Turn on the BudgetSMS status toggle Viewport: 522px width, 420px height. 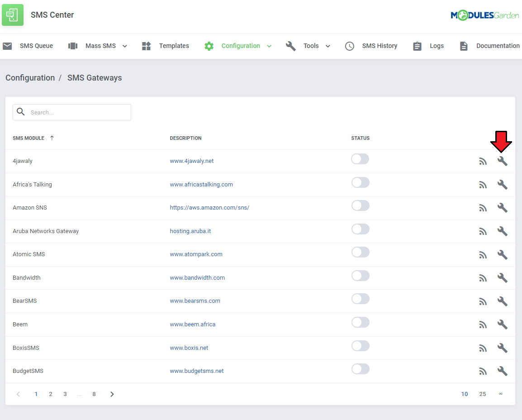point(360,369)
